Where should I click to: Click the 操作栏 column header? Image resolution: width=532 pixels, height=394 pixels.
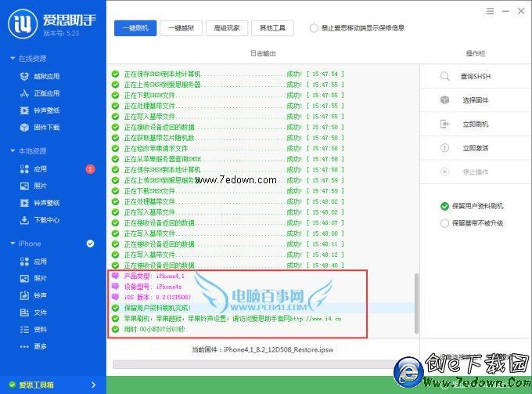tap(476, 53)
